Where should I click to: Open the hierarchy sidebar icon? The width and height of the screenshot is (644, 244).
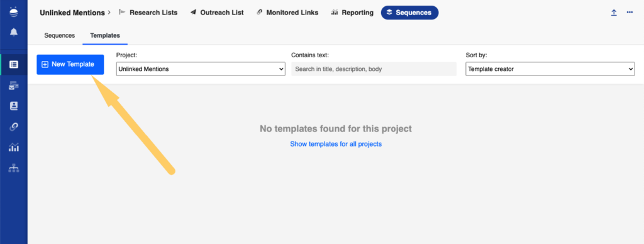point(14,168)
